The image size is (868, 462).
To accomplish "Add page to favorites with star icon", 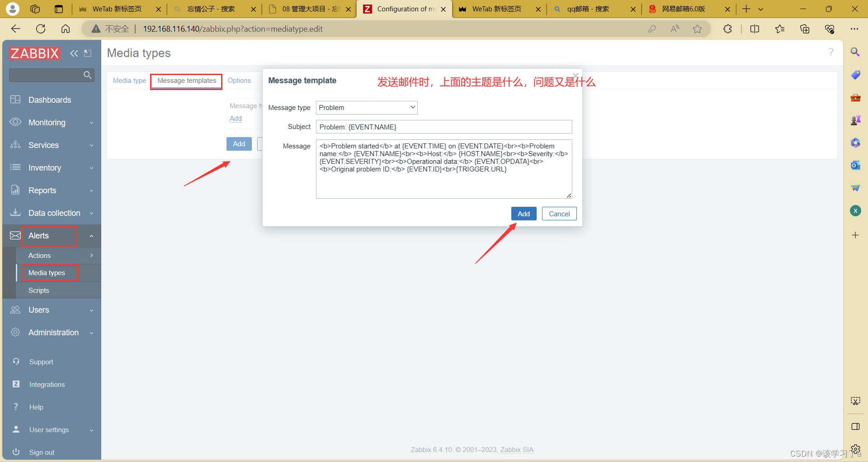I will tap(698, 29).
